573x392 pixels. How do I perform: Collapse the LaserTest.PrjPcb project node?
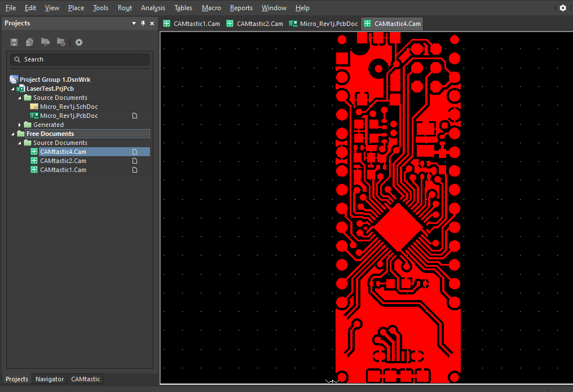click(x=13, y=89)
